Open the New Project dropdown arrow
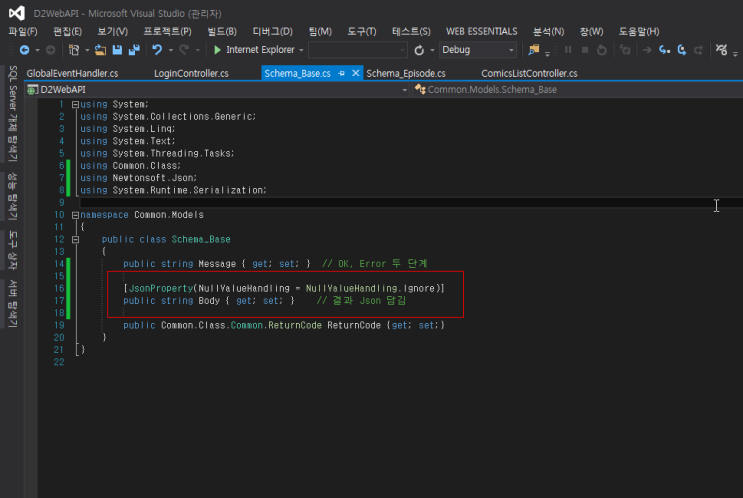 coord(87,50)
